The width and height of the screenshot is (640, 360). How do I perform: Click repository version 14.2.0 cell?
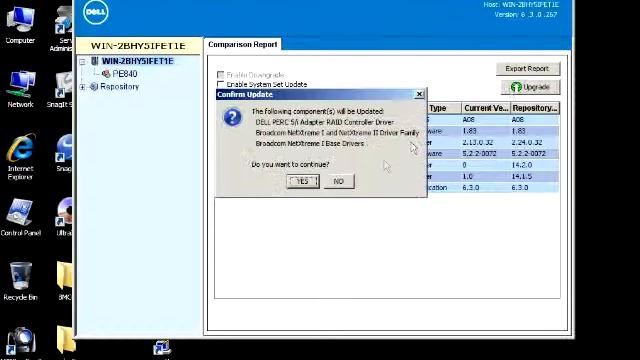click(535, 165)
